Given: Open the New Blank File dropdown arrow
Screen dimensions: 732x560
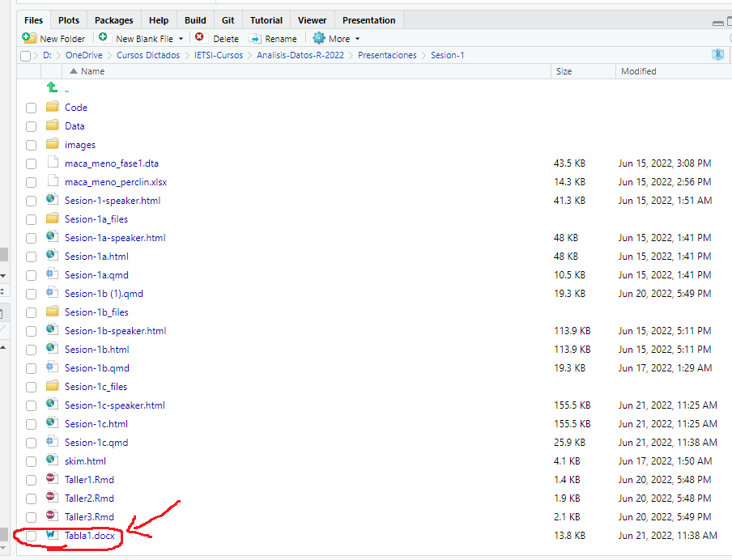Looking at the screenshot, I should point(181,39).
